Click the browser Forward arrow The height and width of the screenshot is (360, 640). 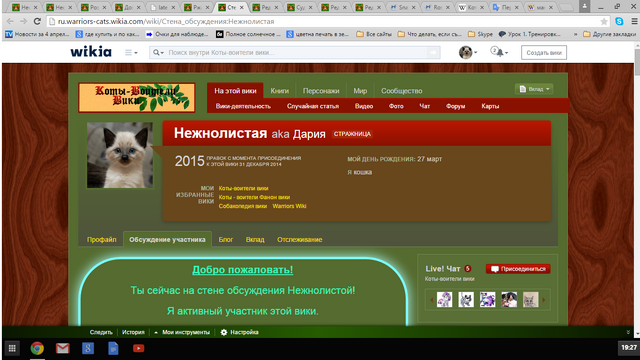[x=23, y=21]
